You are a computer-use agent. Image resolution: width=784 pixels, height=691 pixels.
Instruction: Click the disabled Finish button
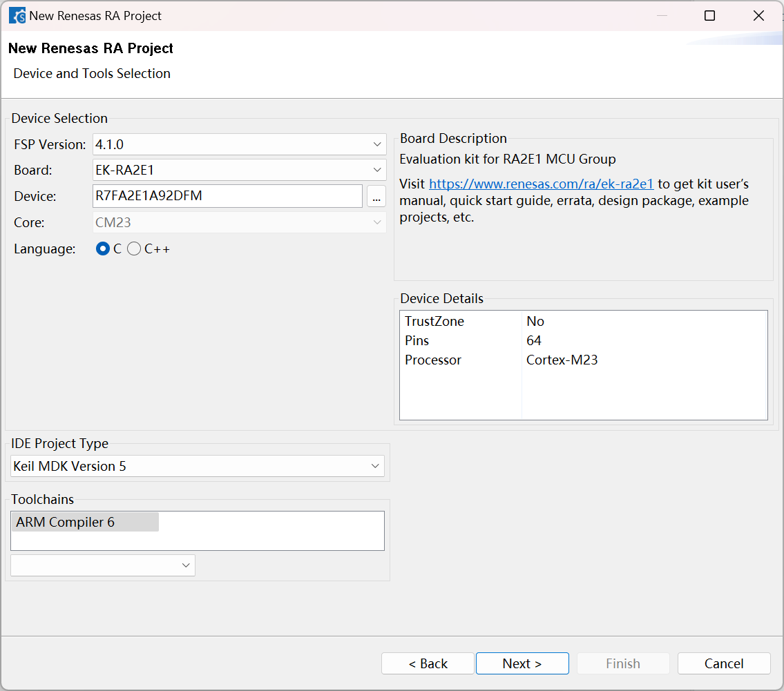pyautogui.click(x=623, y=663)
